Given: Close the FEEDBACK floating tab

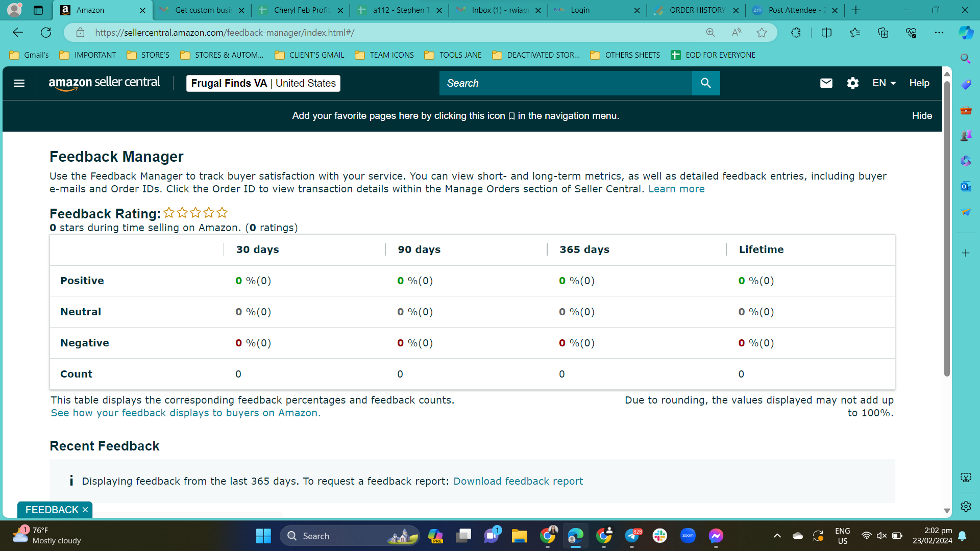Looking at the screenshot, I should pos(85,510).
